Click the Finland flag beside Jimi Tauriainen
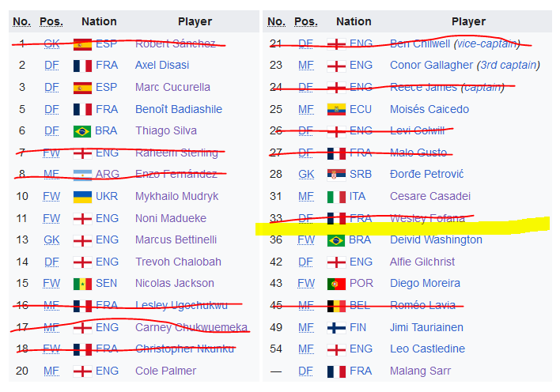 [336, 328]
